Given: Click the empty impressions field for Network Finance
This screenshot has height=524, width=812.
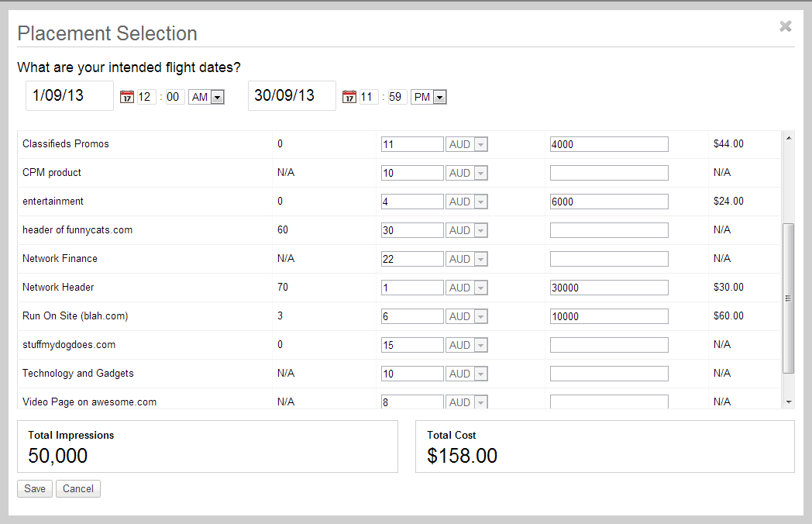Looking at the screenshot, I should tap(609, 259).
